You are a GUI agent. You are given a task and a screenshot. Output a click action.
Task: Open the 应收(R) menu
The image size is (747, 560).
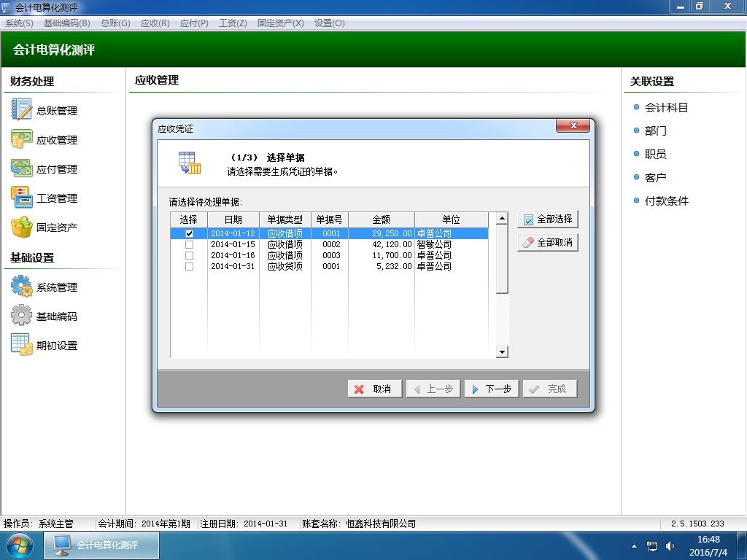(155, 23)
